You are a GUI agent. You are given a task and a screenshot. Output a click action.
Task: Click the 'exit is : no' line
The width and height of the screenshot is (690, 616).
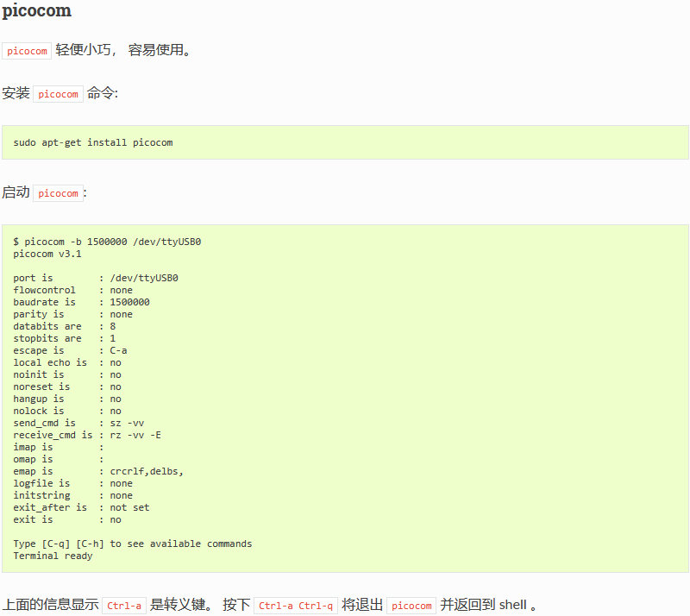pos(67,519)
